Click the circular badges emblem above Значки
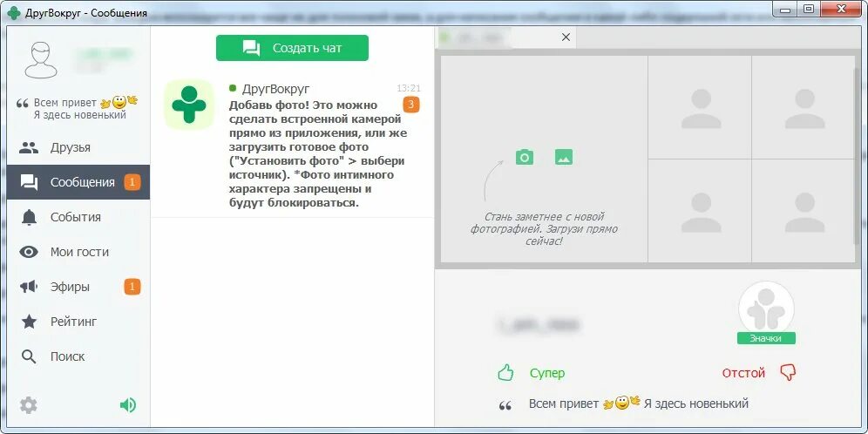Viewport: 868px width, 434px height. click(x=766, y=309)
